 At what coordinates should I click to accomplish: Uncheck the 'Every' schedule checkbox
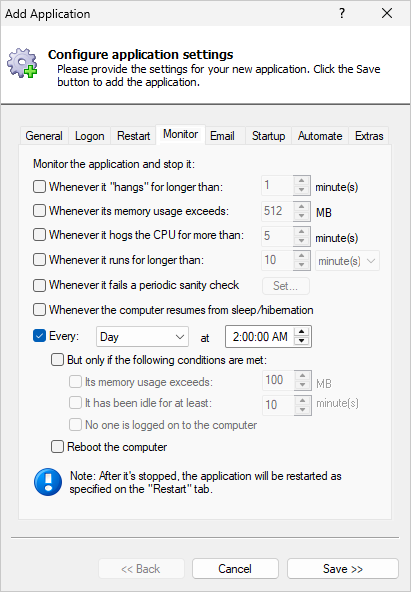tap(39, 336)
